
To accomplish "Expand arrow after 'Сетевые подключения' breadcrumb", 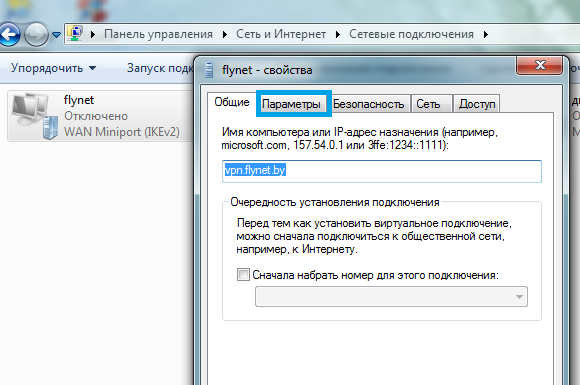I will tap(486, 34).
